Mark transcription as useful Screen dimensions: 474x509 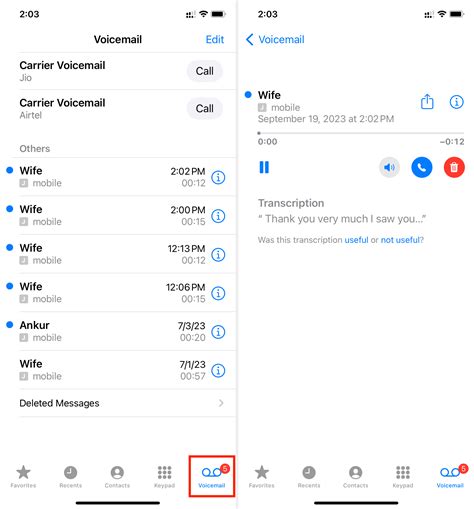tap(356, 240)
